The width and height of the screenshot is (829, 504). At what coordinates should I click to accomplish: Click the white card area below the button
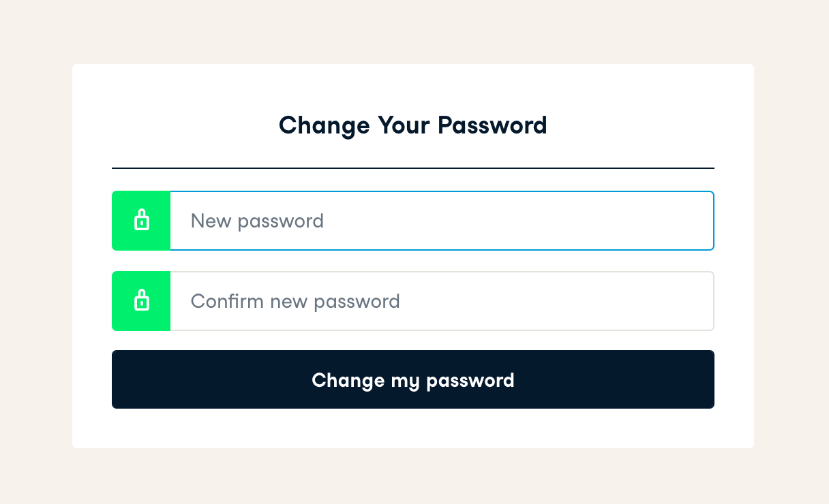coord(413,429)
